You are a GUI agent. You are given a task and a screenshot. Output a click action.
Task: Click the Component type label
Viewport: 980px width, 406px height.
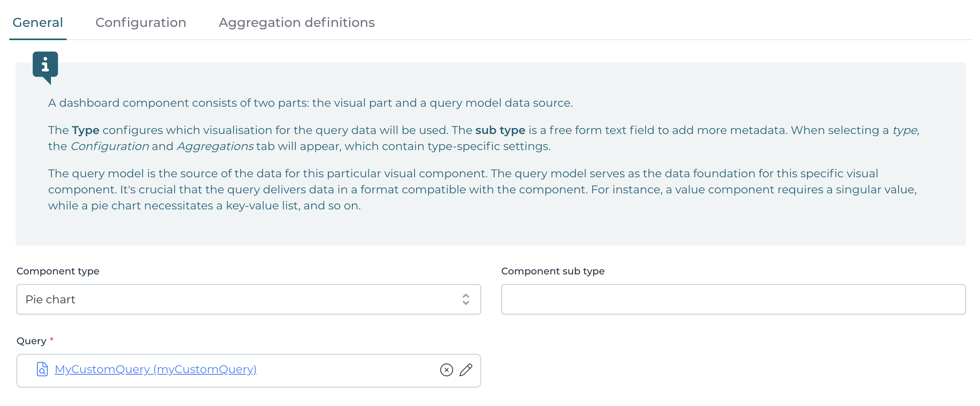(x=58, y=271)
